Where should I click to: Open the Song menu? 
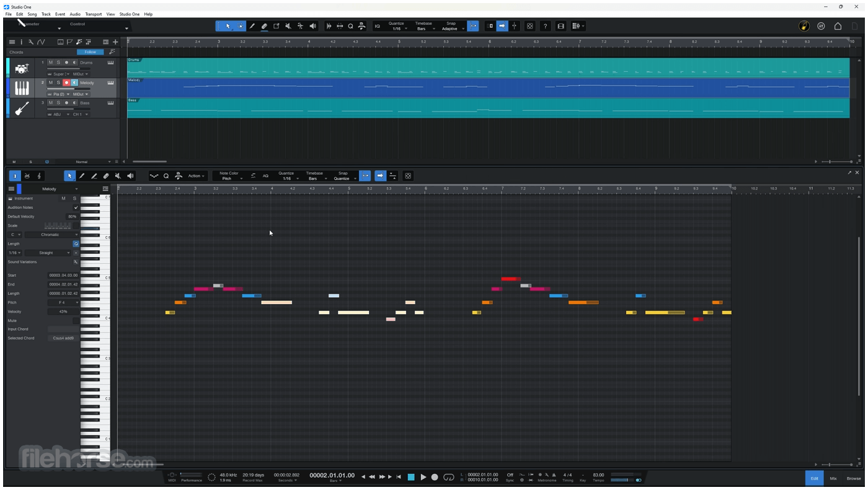coord(32,14)
